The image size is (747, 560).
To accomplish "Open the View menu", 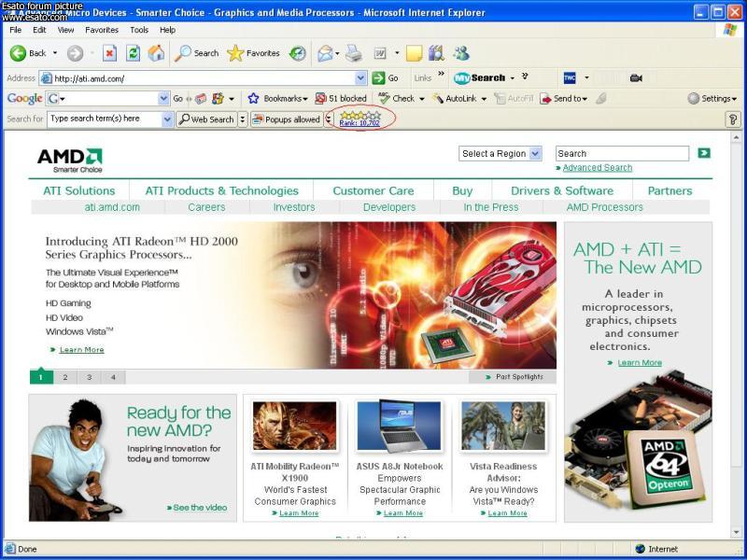I will point(65,30).
